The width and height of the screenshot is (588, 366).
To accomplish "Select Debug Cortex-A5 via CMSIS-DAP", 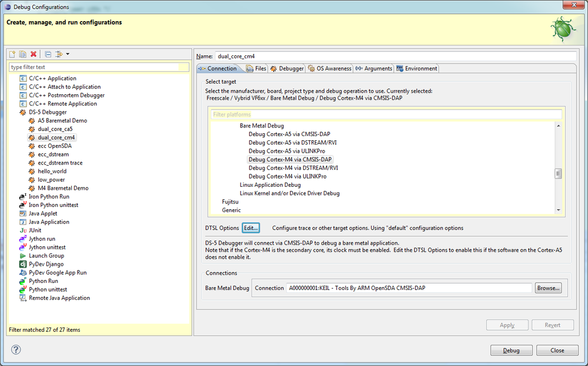I will pyautogui.click(x=289, y=134).
